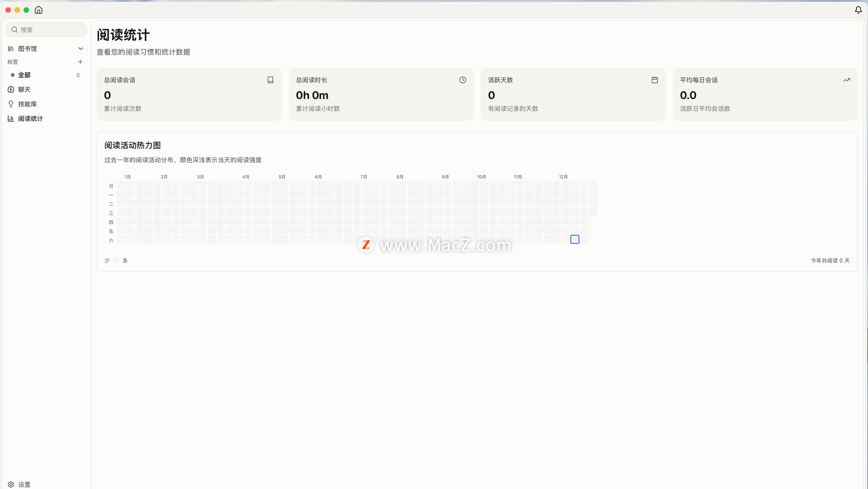Image resolution: width=868 pixels, height=489 pixels.
Task: Click the trend arrow icon on 平均每日会话 card
Action: coord(846,80)
